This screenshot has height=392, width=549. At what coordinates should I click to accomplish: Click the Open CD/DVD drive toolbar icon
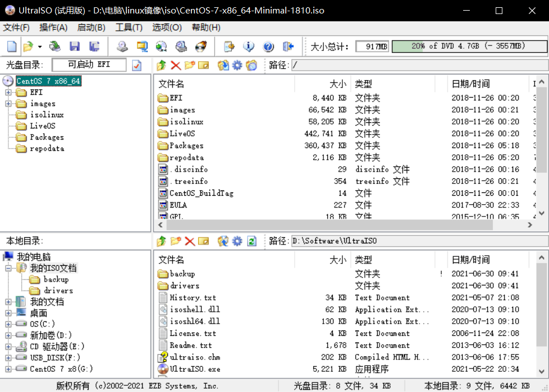tap(54, 46)
